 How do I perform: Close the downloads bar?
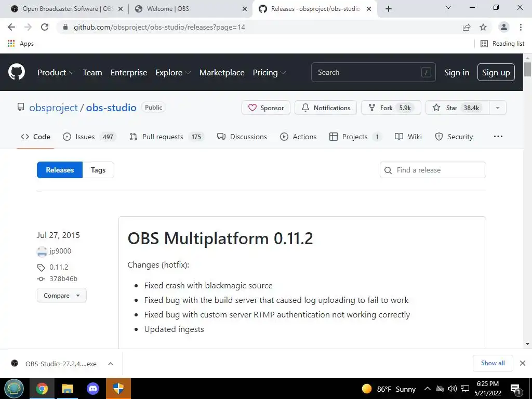[523, 363]
